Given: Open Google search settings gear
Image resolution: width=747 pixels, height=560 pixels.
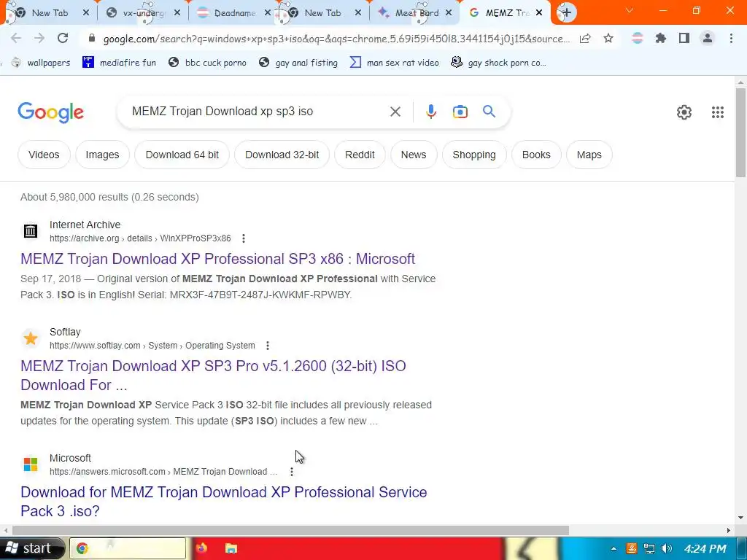Looking at the screenshot, I should point(684,112).
